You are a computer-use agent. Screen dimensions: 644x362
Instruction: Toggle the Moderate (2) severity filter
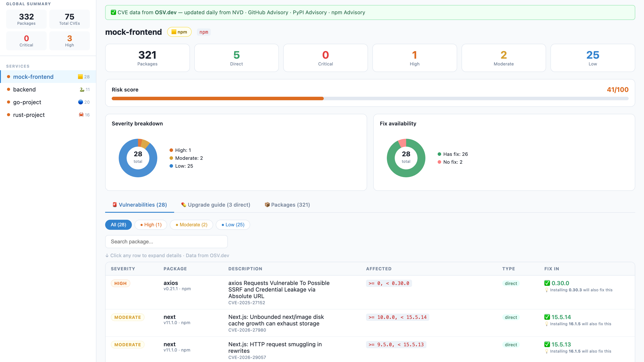191,225
